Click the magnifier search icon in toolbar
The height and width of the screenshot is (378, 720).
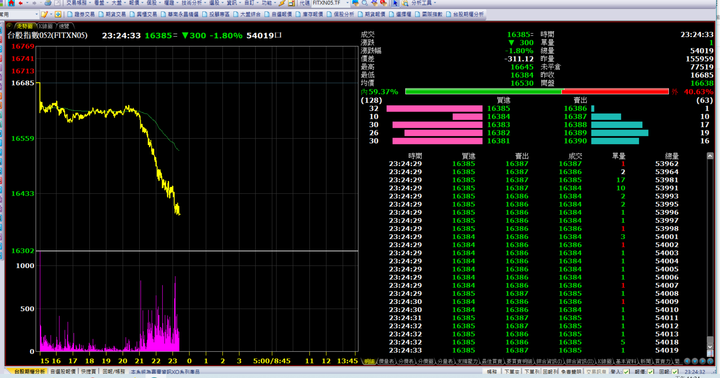click(x=365, y=3)
